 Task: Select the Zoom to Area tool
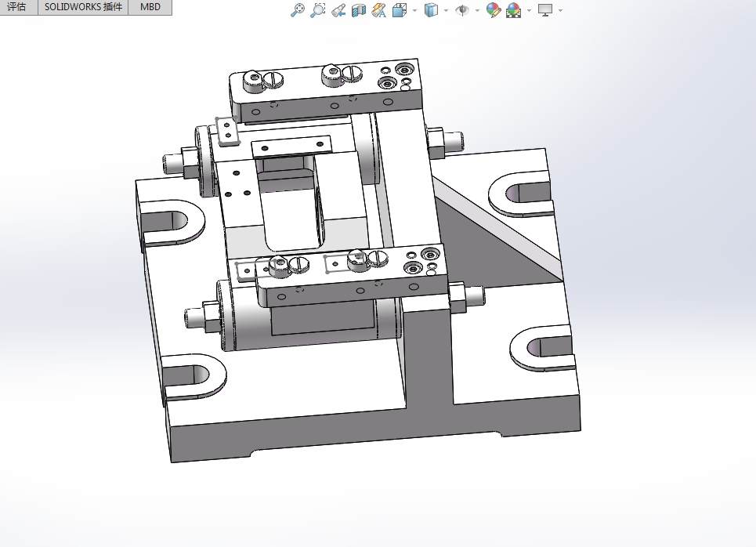tap(318, 10)
